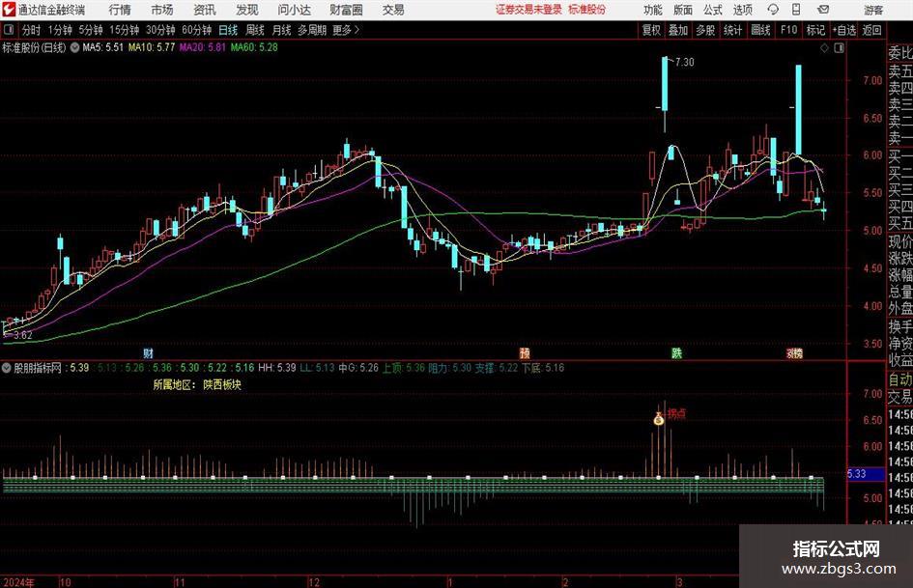Click the diamond icon atop main chart
Image resolution: width=913 pixels, height=588 pixels.
pyautogui.click(x=824, y=48)
